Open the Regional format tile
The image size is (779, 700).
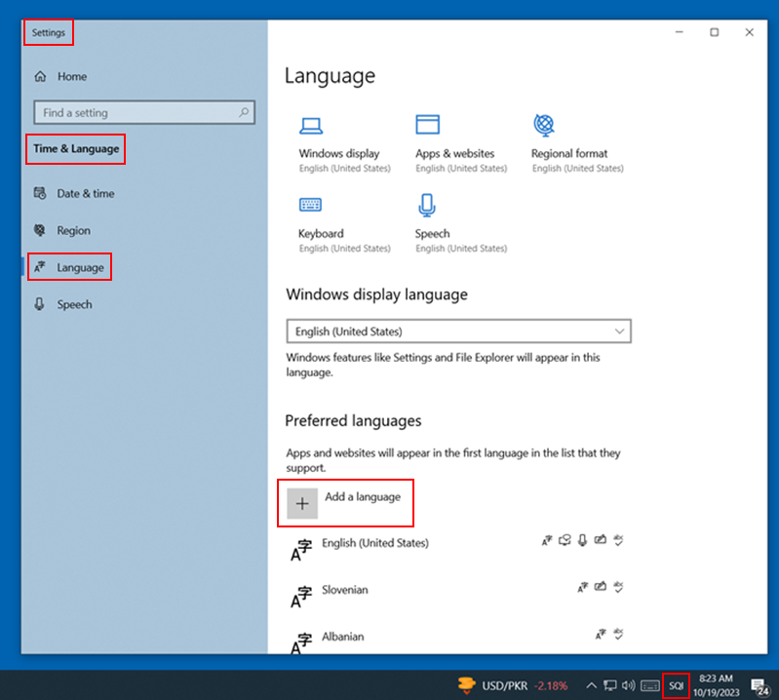pos(577,144)
